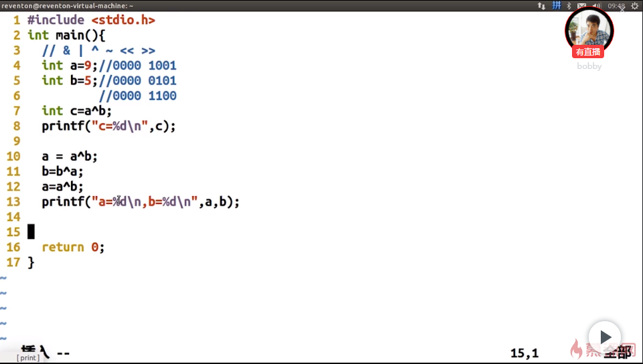Image resolution: width=643 pixels, height=364 pixels.
Task: Click the network up/down arrows indicator
Action: pos(542,6)
